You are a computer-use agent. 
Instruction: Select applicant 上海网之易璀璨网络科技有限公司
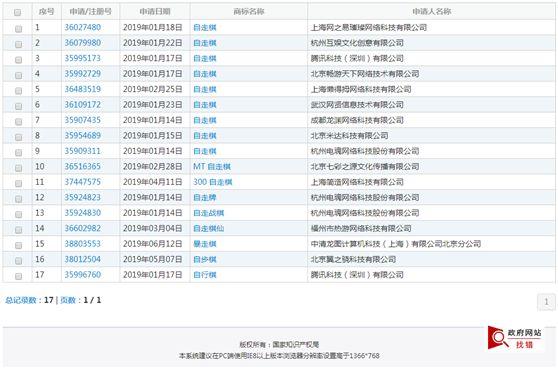(x=369, y=27)
